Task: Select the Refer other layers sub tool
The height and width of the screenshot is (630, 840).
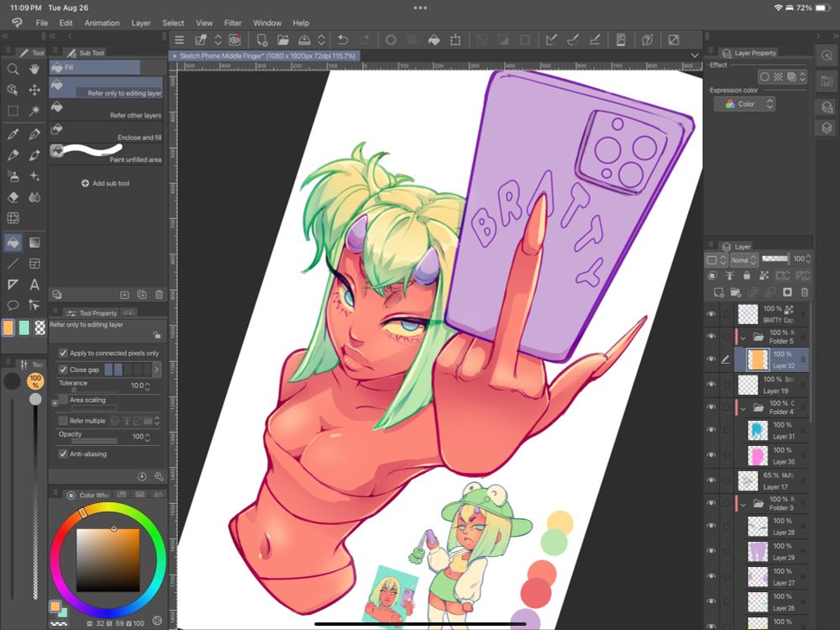Action: [x=106, y=110]
